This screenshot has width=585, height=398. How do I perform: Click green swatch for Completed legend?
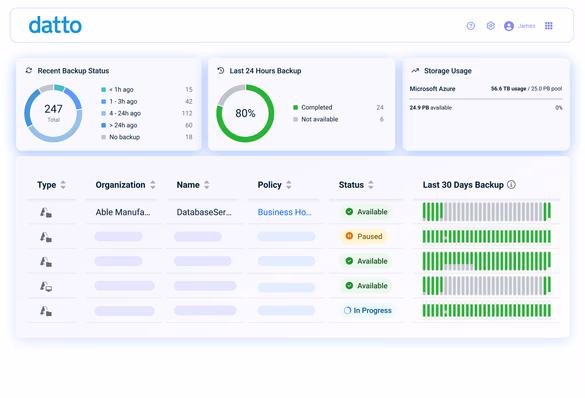coord(295,107)
